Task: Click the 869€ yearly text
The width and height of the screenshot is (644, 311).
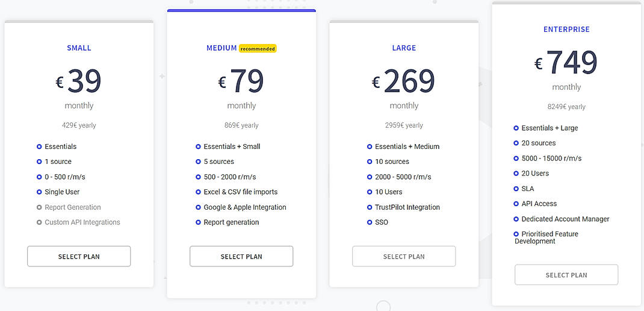Action: [x=241, y=125]
